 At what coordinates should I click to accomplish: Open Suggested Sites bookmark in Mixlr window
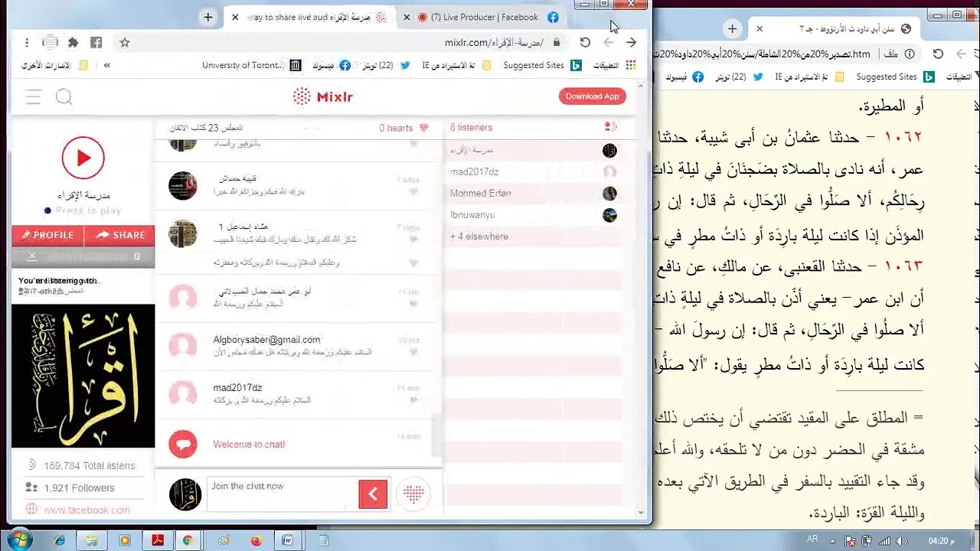[542, 65]
